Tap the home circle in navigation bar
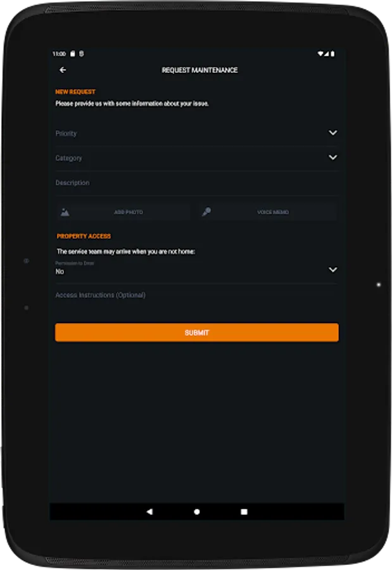The image size is (392, 570). (196, 511)
